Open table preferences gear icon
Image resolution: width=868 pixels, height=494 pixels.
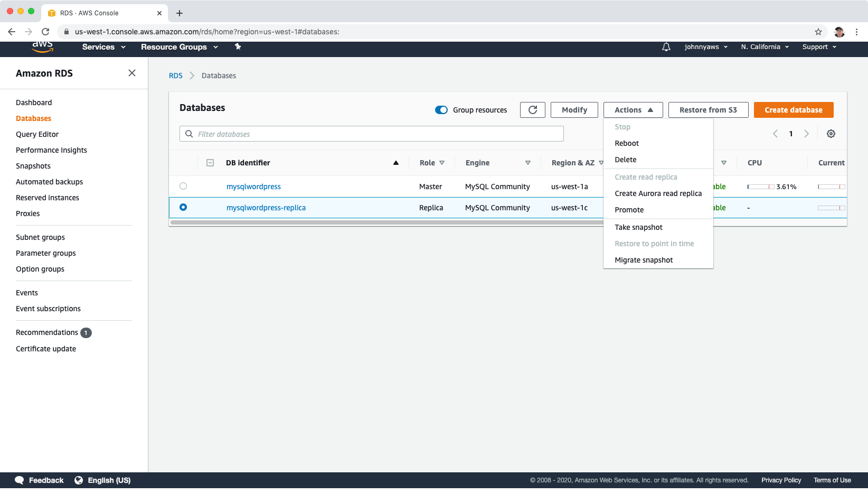point(831,134)
